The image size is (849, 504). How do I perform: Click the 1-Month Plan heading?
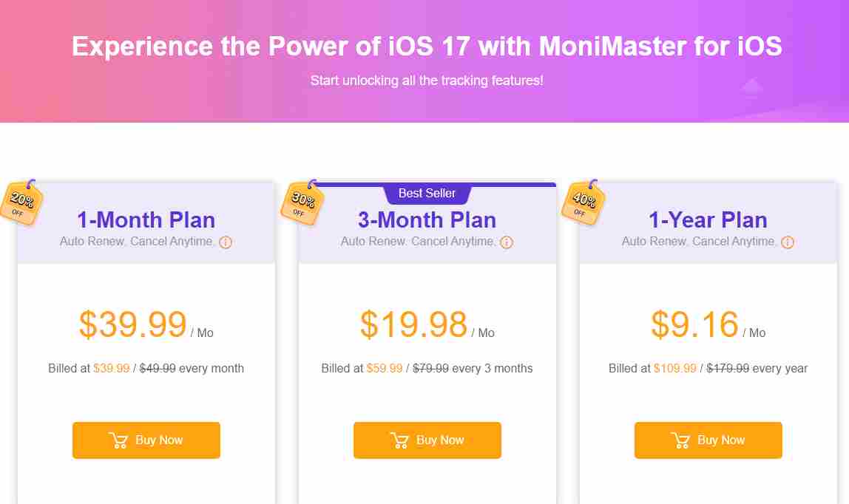146,220
